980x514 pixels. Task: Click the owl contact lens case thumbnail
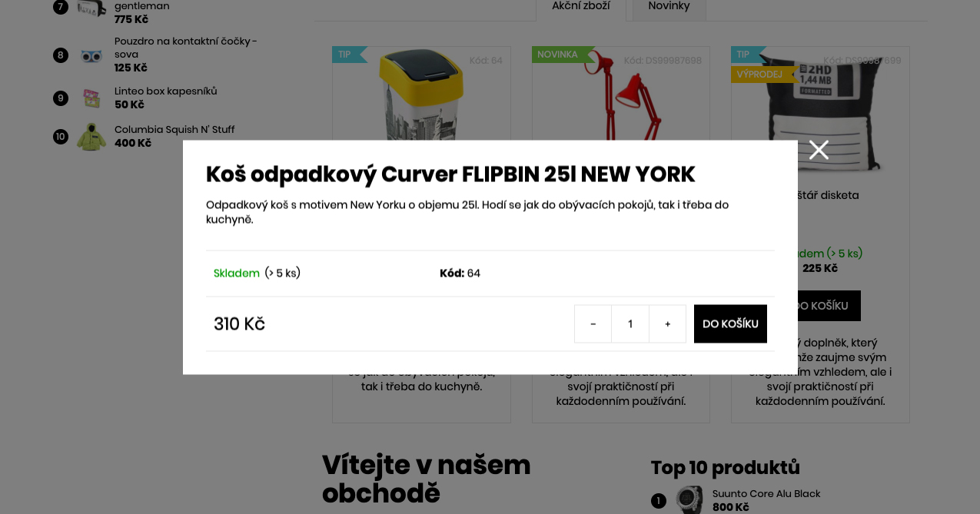point(91,56)
